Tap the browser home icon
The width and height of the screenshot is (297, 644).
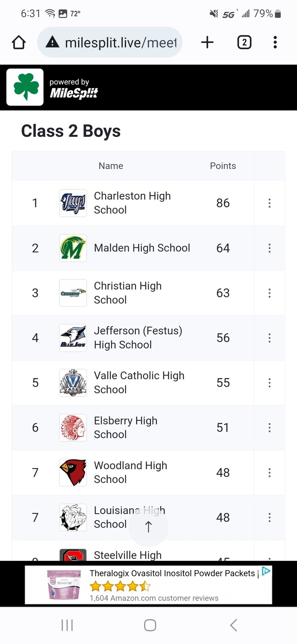tap(19, 42)
